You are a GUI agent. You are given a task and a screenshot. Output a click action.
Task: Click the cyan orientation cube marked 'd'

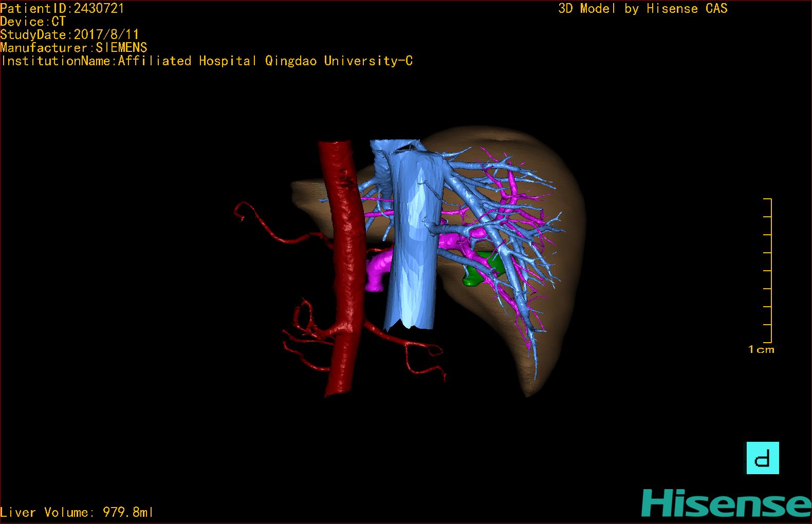point(763,458)
